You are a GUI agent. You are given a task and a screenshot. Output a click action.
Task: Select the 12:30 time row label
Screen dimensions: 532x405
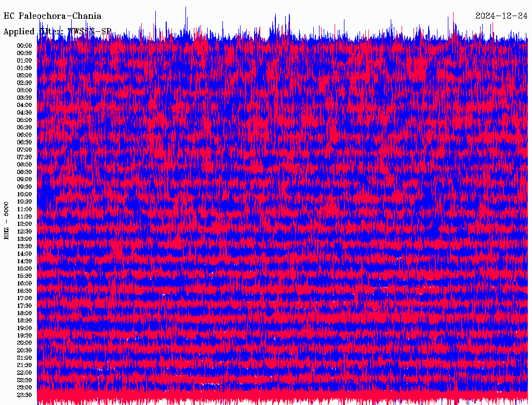24,232
